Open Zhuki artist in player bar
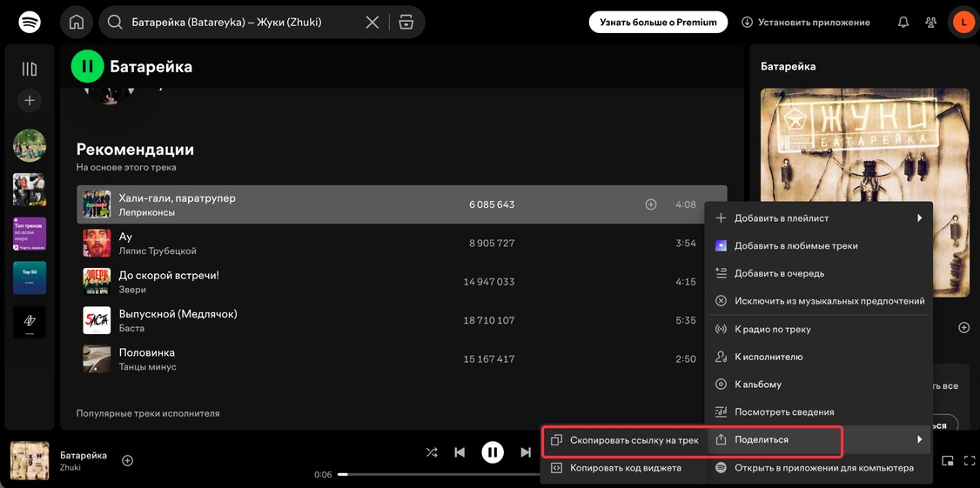Screen dimensions: 980x488 [70, 467]
